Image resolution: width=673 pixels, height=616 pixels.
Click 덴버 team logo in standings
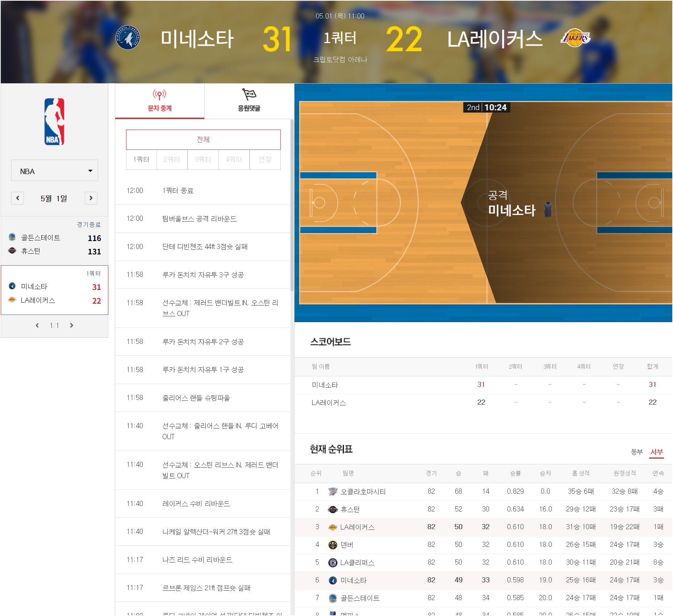tap(333, 545)
